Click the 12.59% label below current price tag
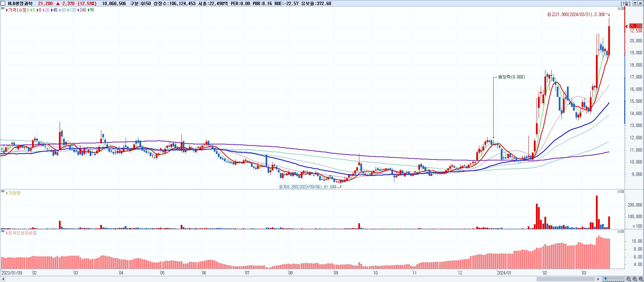 click(x=635, y=31)
